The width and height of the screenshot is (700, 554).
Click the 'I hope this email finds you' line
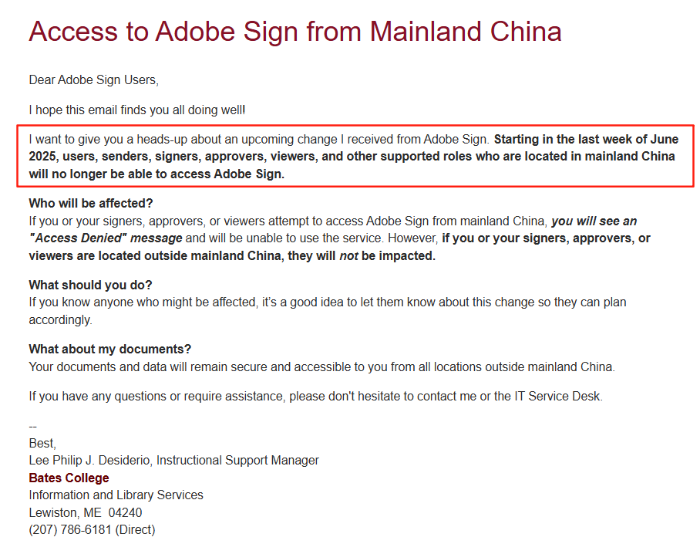click(x=137, y=110)
